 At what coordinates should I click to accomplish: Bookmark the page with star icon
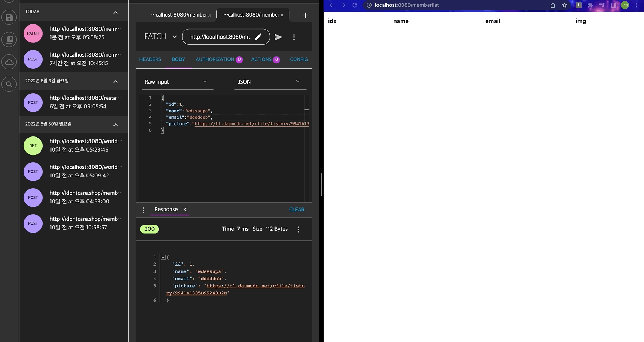(x=564, y=5)
